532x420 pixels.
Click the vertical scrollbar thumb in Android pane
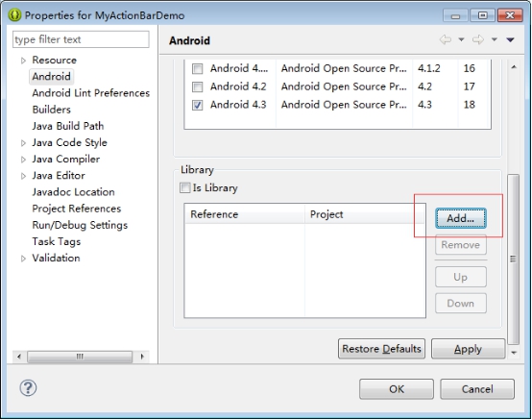[x=514, y=259]
